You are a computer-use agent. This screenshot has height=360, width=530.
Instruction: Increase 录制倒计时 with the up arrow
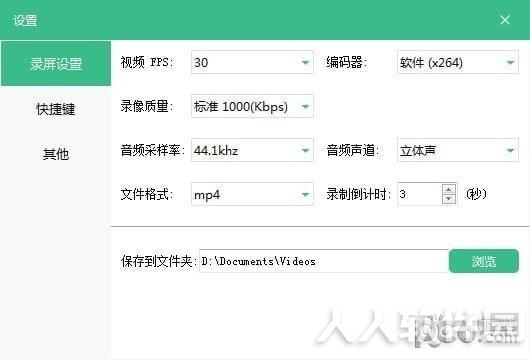449,190
